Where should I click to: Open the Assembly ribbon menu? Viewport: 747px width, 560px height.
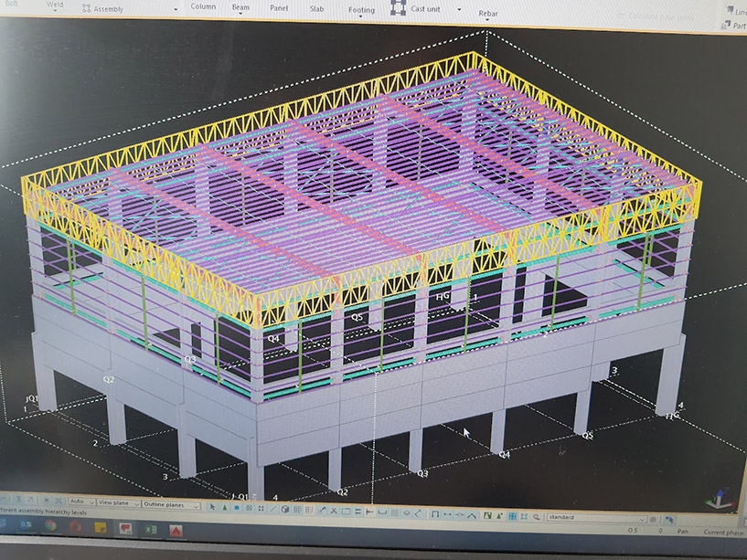tap(104, 9)
